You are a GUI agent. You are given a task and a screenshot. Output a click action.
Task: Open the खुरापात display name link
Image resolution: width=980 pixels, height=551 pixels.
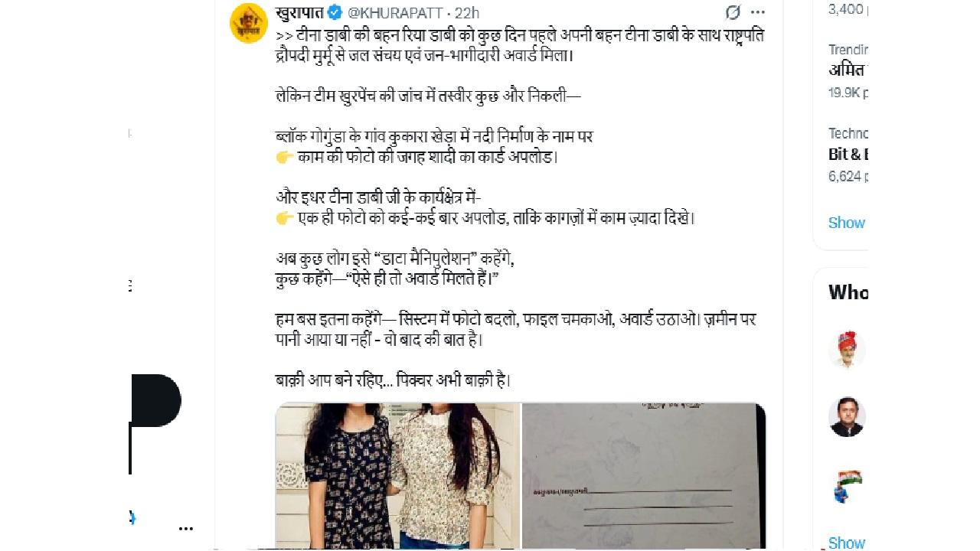(x=300, y=12)
